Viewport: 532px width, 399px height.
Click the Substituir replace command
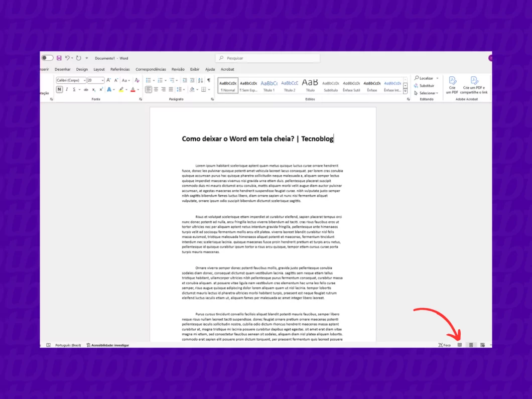[424, 85]
